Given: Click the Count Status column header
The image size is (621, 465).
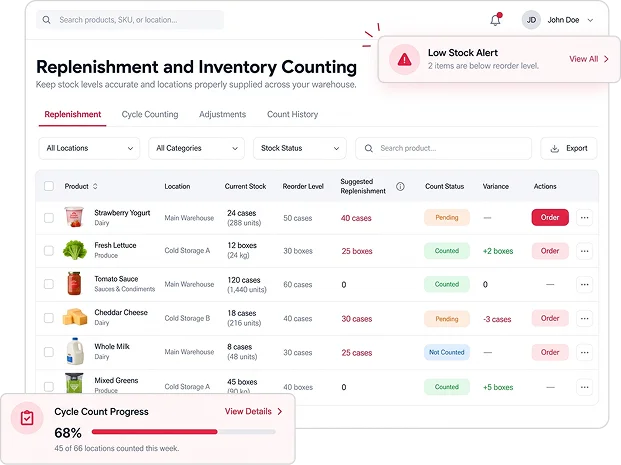Looking at the screenshot, I should (x=444, y=186).
